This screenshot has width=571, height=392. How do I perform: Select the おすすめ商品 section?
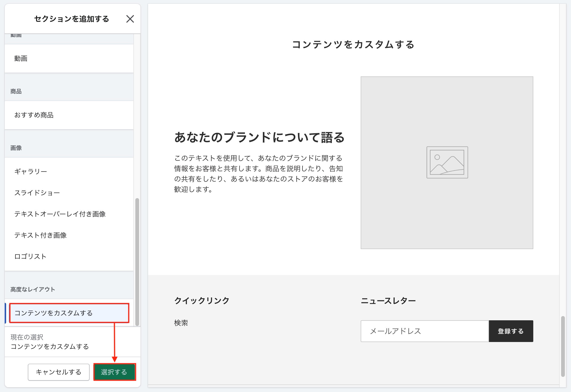[69, 115]
